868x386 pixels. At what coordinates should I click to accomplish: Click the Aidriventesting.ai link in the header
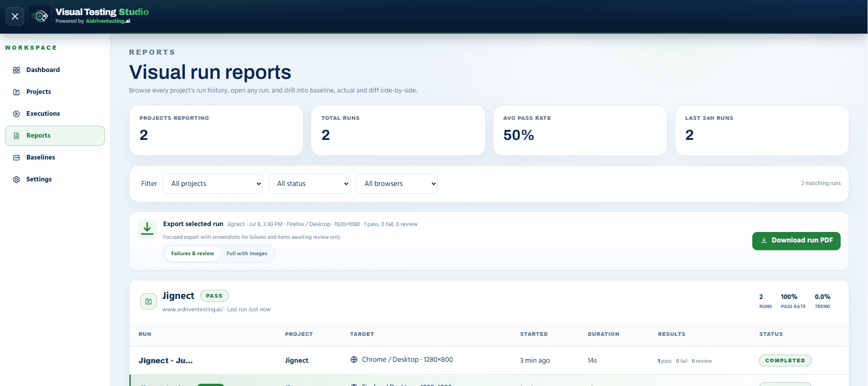coord(108,21)
